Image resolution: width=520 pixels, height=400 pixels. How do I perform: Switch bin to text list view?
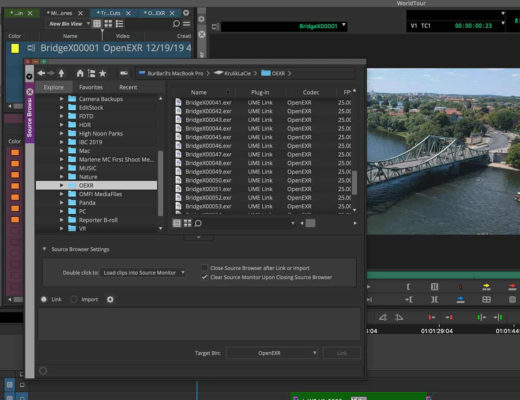97,24
